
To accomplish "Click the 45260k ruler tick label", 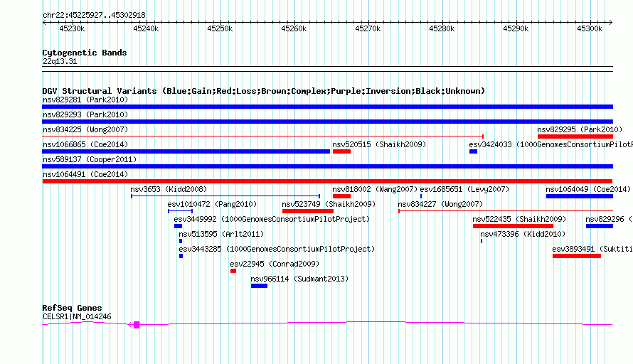I will tap(294, 28).
